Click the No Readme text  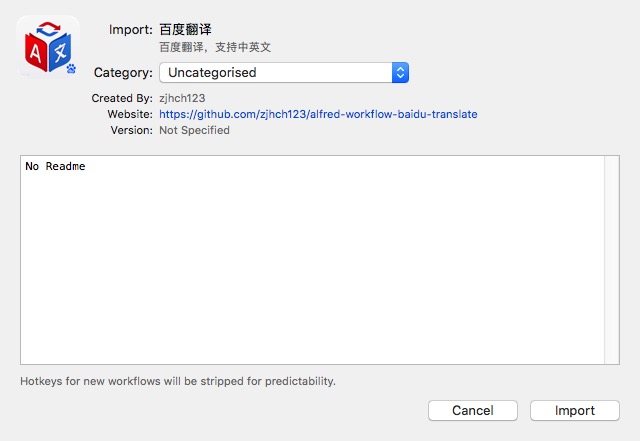click(55, 166)
